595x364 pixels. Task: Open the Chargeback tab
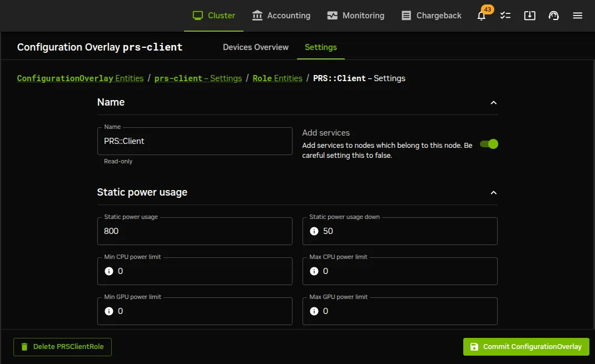point(432,16)
